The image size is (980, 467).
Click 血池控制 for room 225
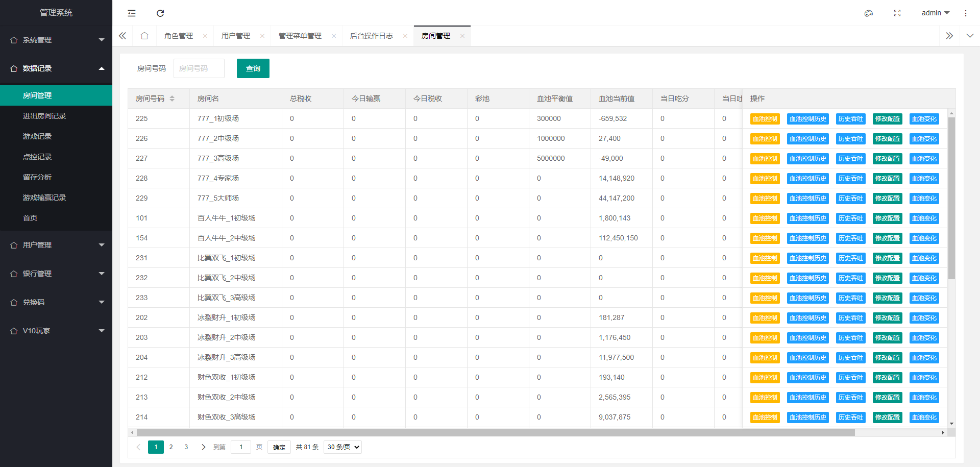[x=765, y=118]
